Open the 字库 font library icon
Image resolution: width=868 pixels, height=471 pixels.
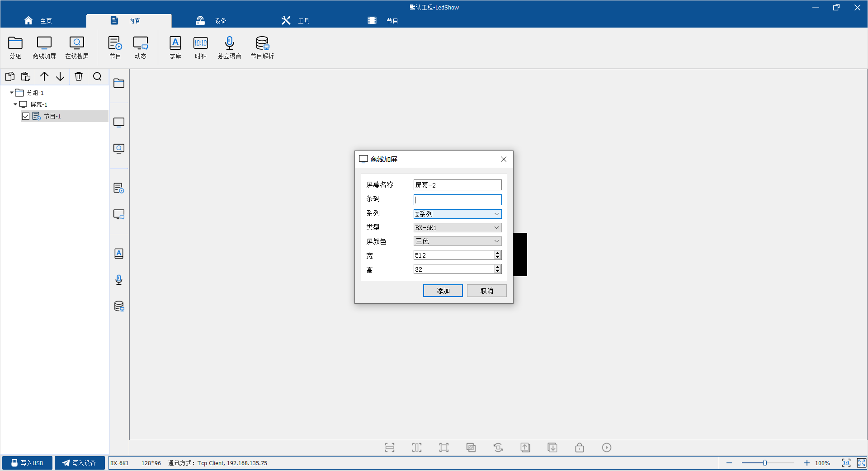pos(175,47)
